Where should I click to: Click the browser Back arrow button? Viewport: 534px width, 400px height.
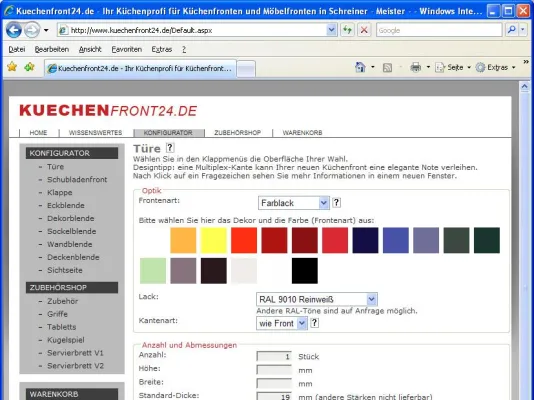click(x=14, y=30)
